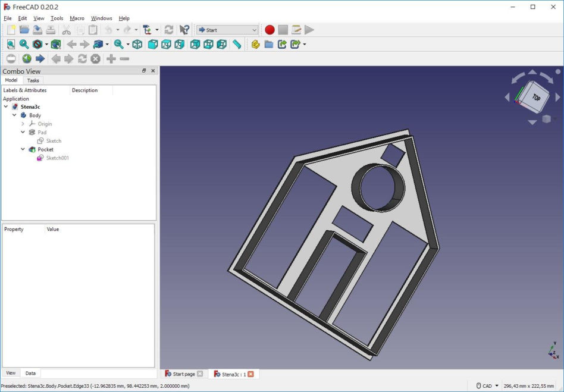Undock the Combo View panel
This screenshot has height=392, width=564.
tap(144, 71)
